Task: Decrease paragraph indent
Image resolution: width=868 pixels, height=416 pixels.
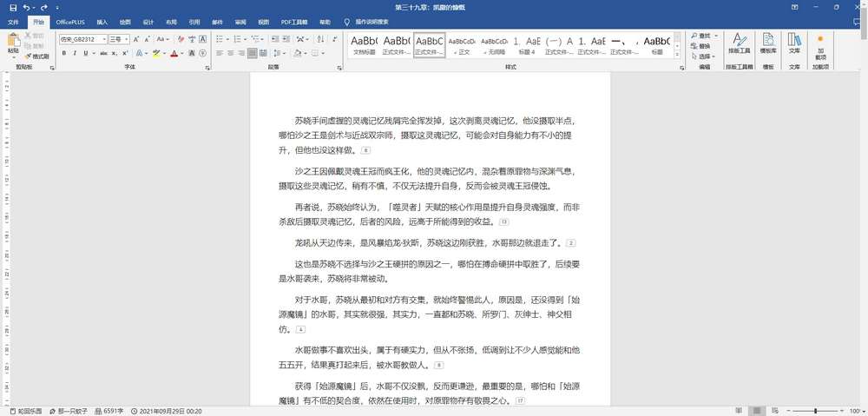Action: pos(273,39)
